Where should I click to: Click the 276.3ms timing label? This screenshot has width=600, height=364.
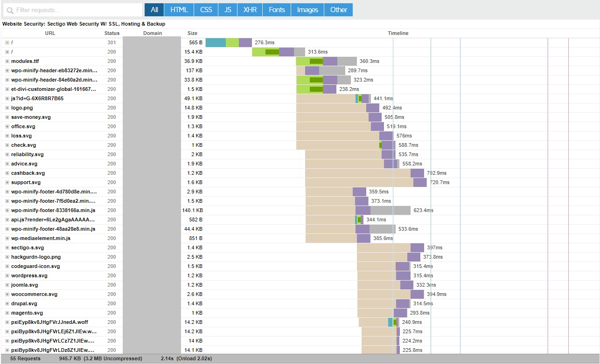(265, 42)
